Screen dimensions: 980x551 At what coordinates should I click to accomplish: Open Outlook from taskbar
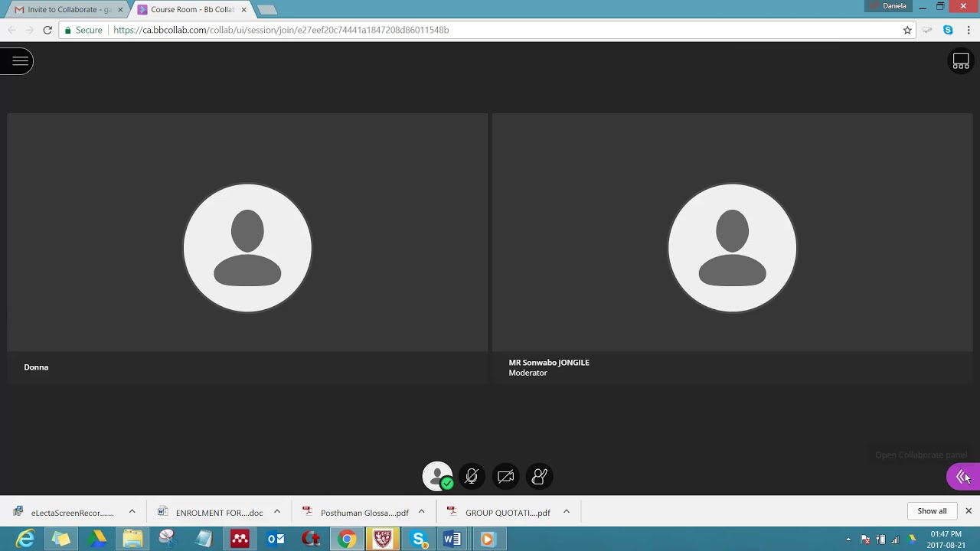(x=276, y=539)
